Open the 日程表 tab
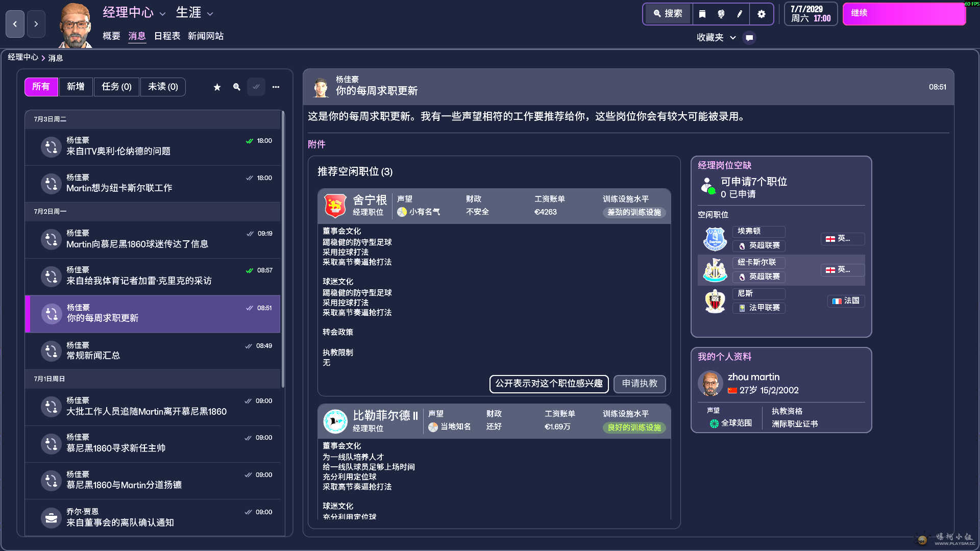This screenshot has height=551, width=980. [167, 36]
